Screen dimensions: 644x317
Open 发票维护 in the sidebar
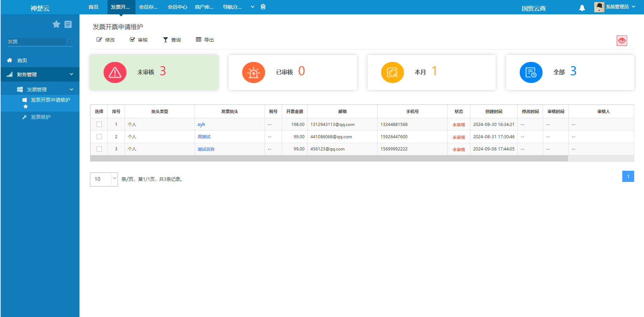41,117
